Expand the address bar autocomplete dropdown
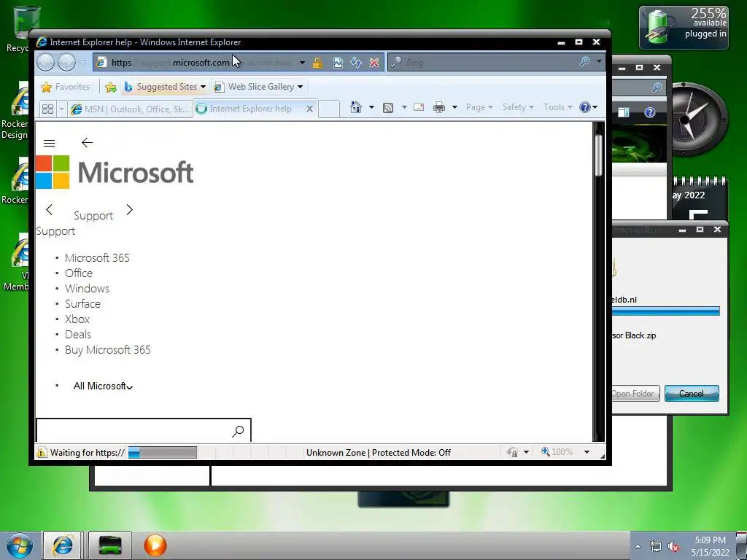Viewport: 747px width, 560px height. pos(302,63)
